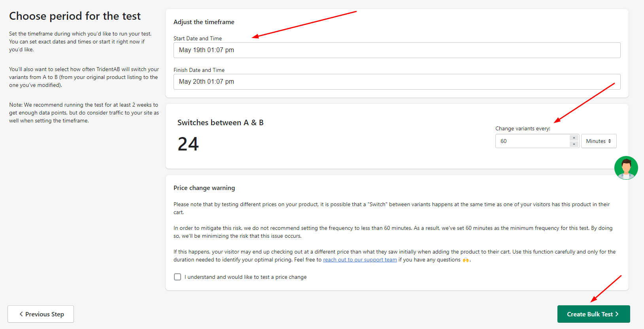
Task: Click the right chevron on Create Bulk Test
Action: 617,314
